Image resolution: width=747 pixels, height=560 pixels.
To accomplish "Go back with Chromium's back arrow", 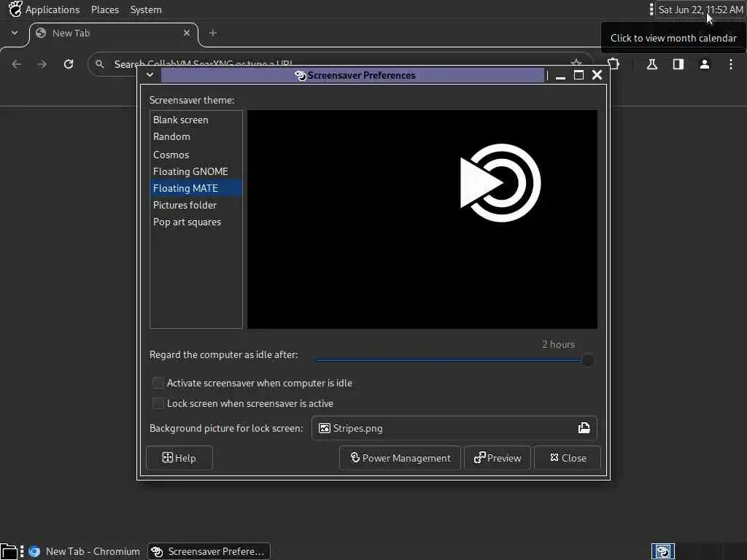I will 17,64.
